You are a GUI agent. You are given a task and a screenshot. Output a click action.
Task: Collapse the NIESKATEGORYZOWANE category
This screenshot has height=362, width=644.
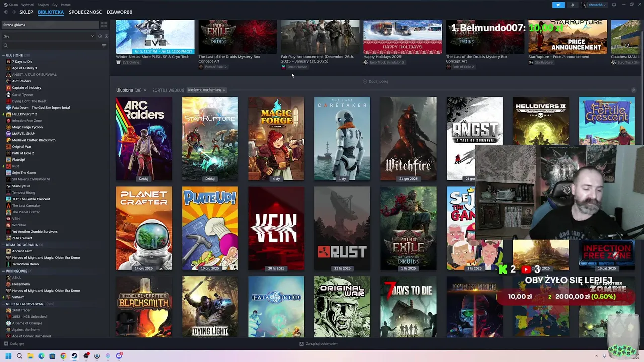(x=4, y=304)
